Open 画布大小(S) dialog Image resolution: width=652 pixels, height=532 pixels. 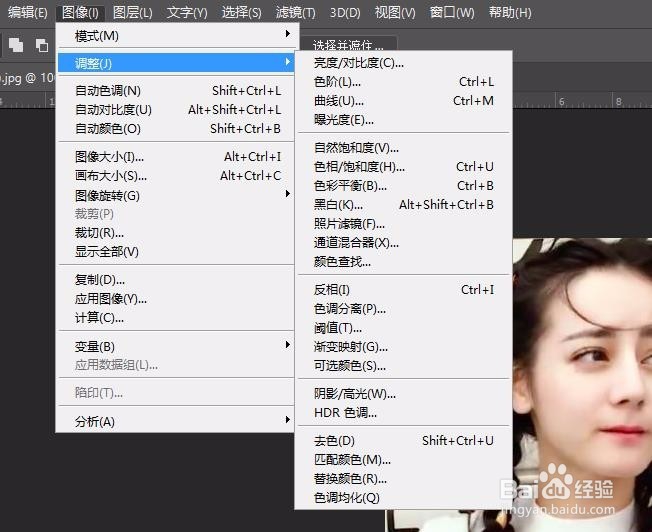click(175, 176)
